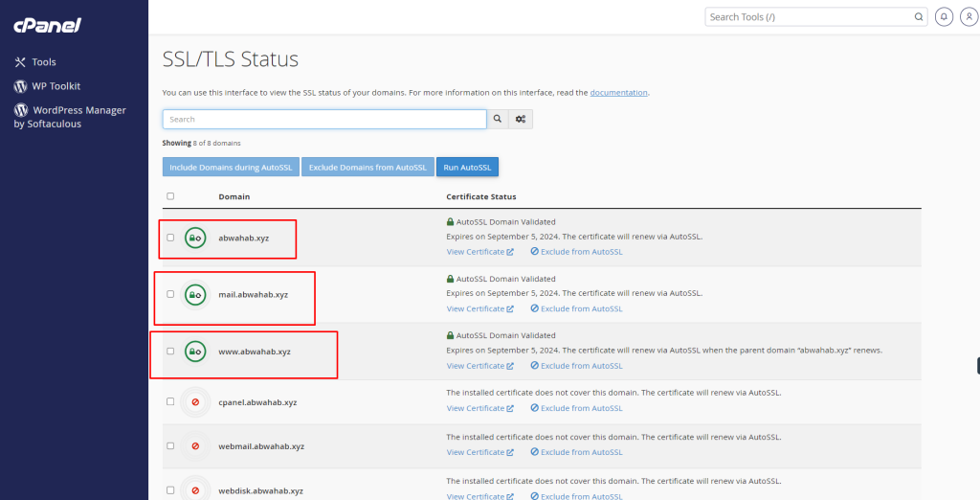Click the red status icon for webmail.abwahab.xyz
Screen dimensions: 980x500
(x=195, y=446)
